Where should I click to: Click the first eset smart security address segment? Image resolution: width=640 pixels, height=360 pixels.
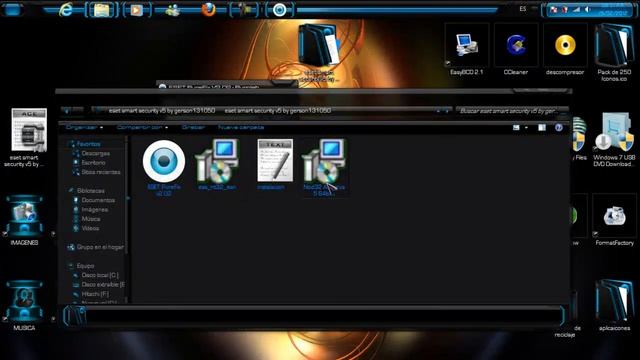[162, 111]
